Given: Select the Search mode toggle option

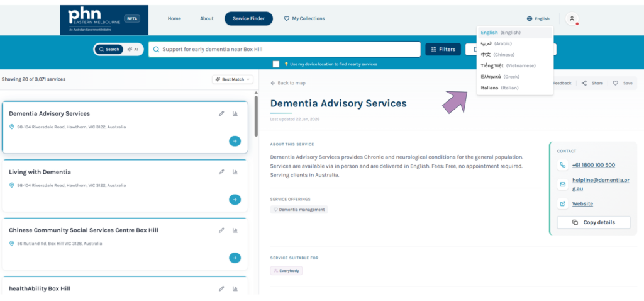Looking at the screenshot, I should (109, 49).
